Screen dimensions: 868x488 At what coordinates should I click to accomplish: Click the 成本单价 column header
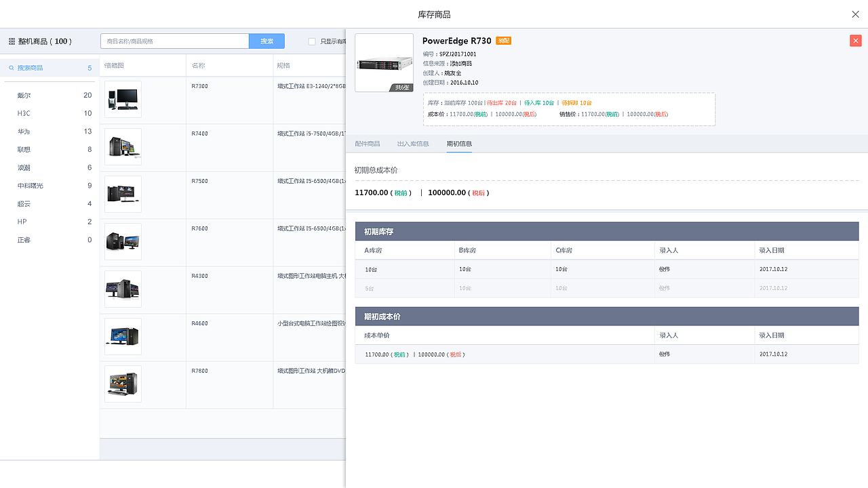377,335
